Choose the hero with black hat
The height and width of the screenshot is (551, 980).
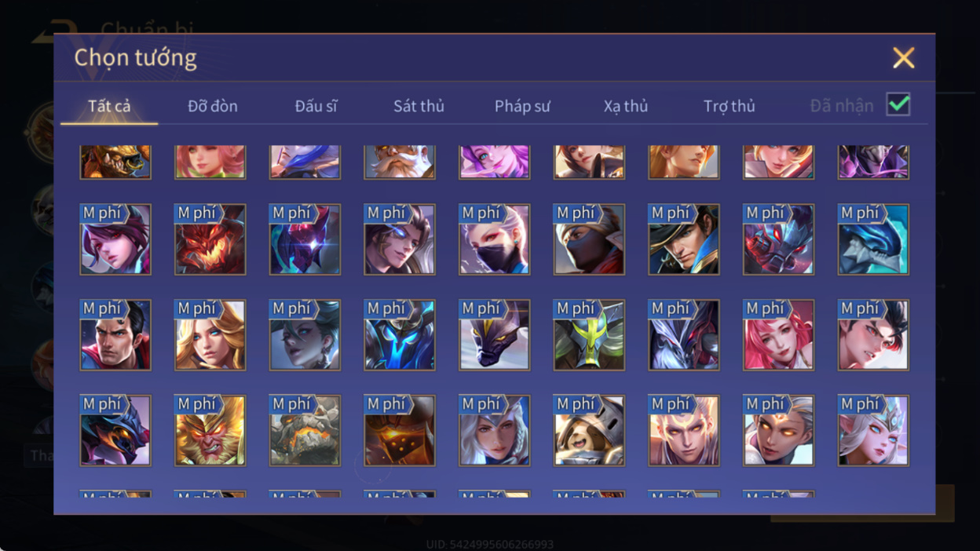tap(683, 239)
